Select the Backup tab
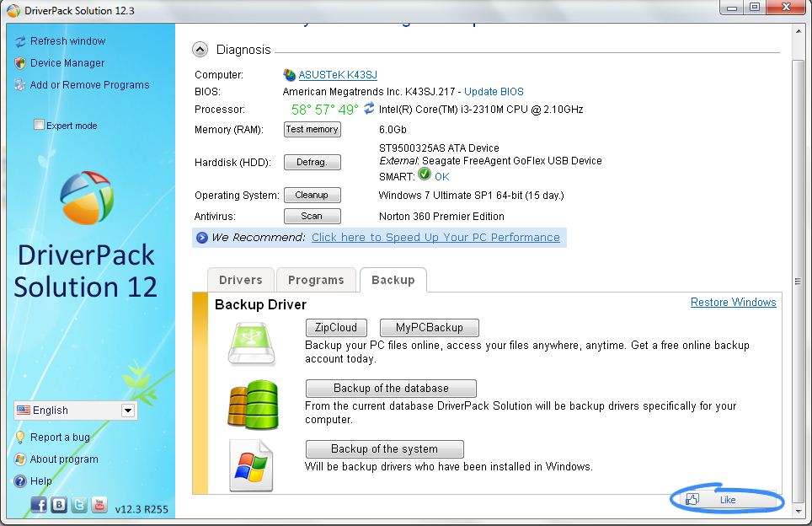The width and height of the screenshot is (812, 526). (x=393, y=280)
